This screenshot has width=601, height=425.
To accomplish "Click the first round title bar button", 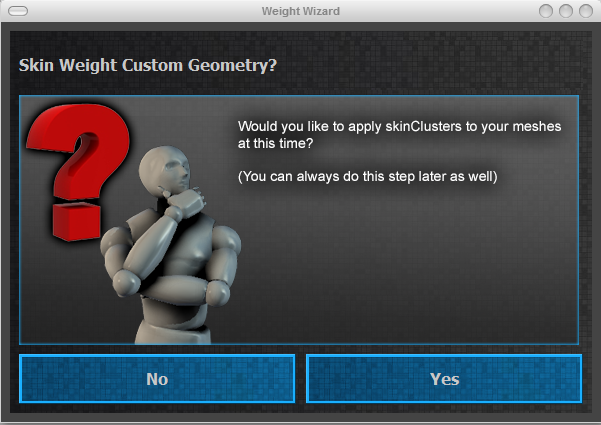I will (546, 11).
